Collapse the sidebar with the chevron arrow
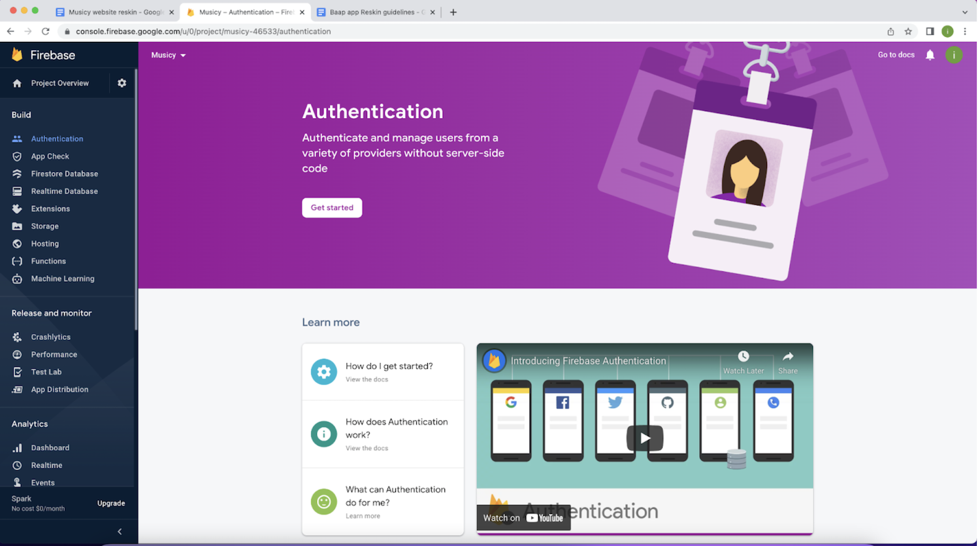Image resolution: width=980 pixels, height=546 pixels. [x=120, y=532]
